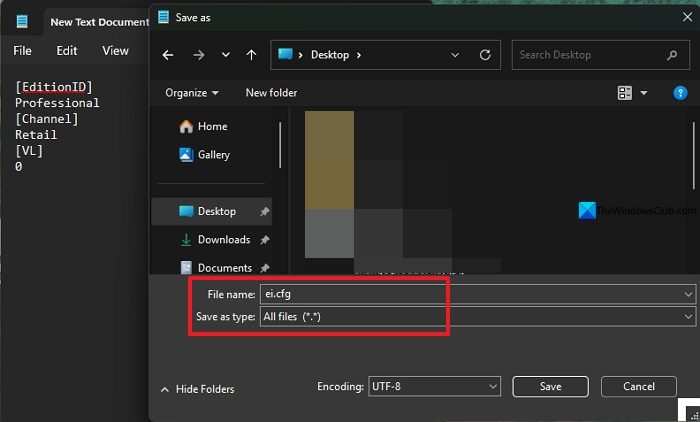Viewport: 700px width, 422px height.
Task: Open Notepad File menu
Action: [x=22, y=51]
